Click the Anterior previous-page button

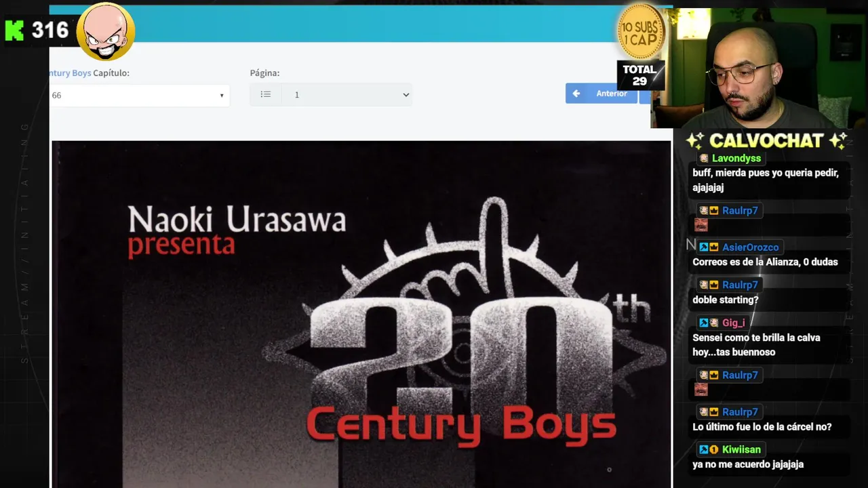click(x=601, y=94)
